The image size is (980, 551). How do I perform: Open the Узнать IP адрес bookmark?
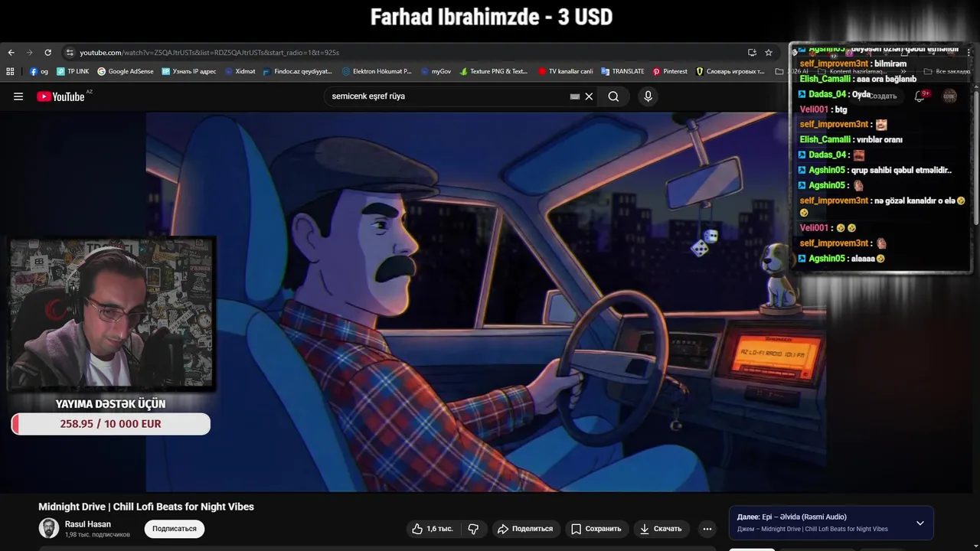click(x=189, y=71)
